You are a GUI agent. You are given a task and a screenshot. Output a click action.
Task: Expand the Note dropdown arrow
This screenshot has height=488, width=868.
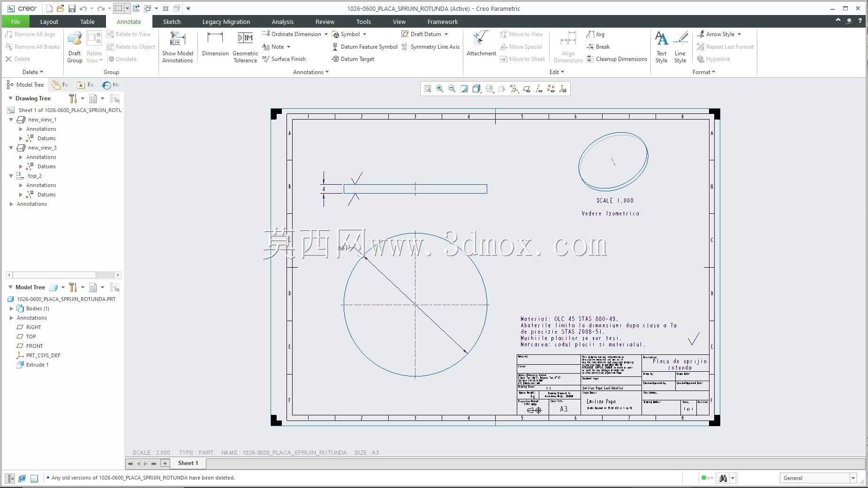tap(288, 47)
